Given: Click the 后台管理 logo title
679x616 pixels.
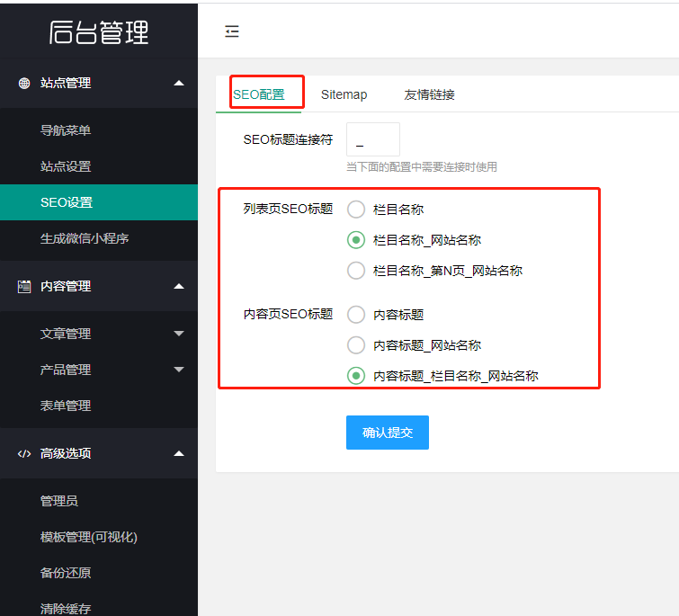Looking at the screenshot, I should (99, 32).
